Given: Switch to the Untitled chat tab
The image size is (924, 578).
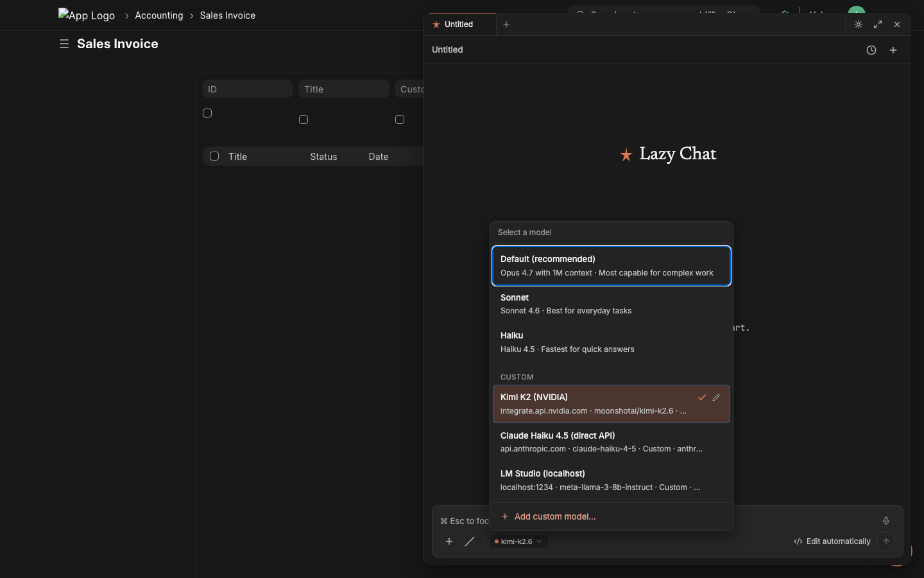Looking at the screenshot, I should (460, 24).
